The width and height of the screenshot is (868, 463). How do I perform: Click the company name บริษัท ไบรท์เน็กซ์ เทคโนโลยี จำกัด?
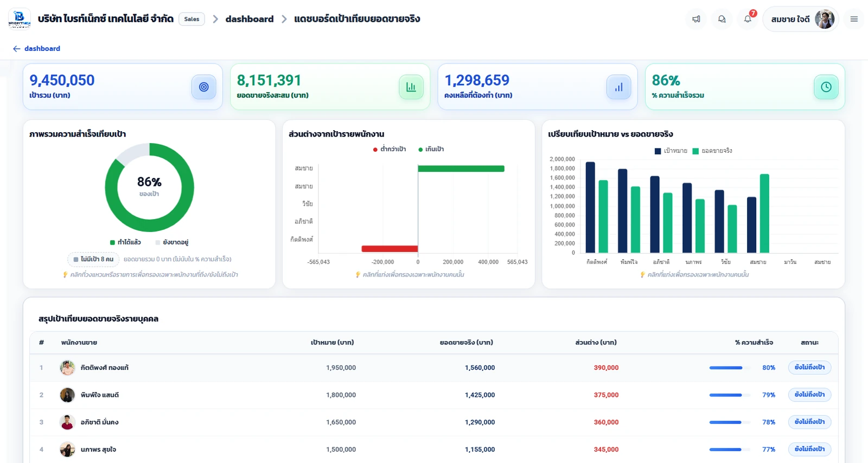point(106,19)
